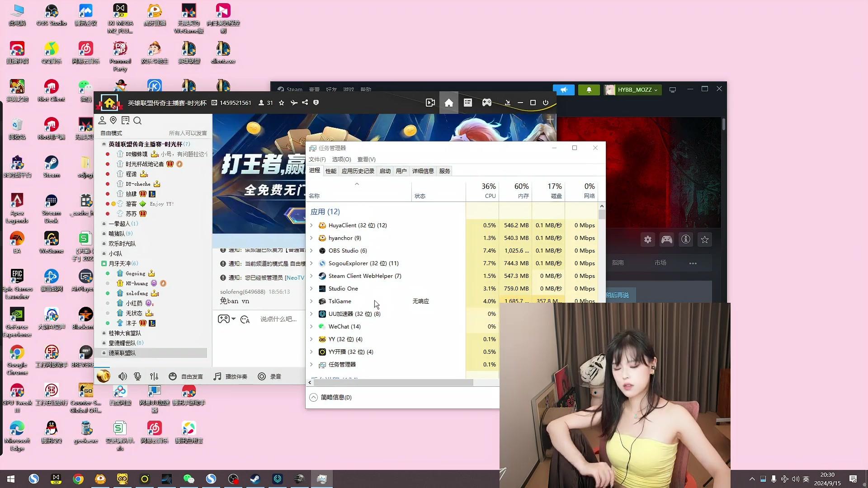Image resolution: width=868 pixels, height=488 pixels.
Task: Open YY channel search magnifier icon
Action: (137, 121)
